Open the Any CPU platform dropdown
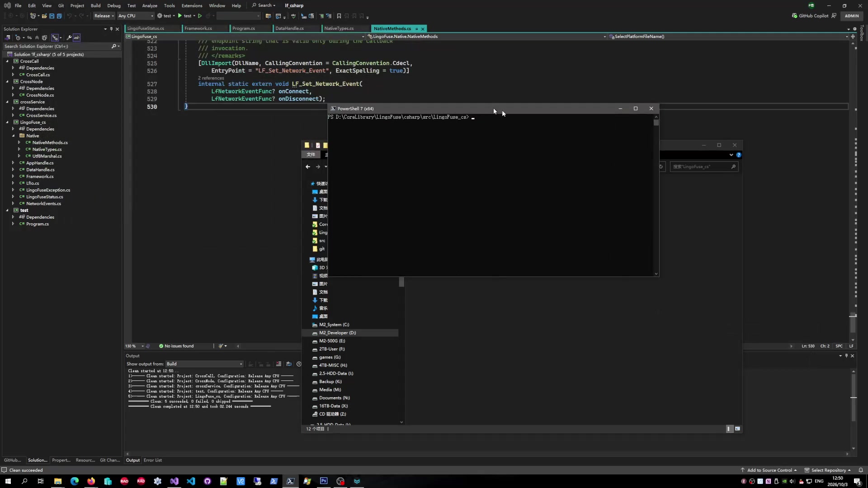 pos(135,16)
